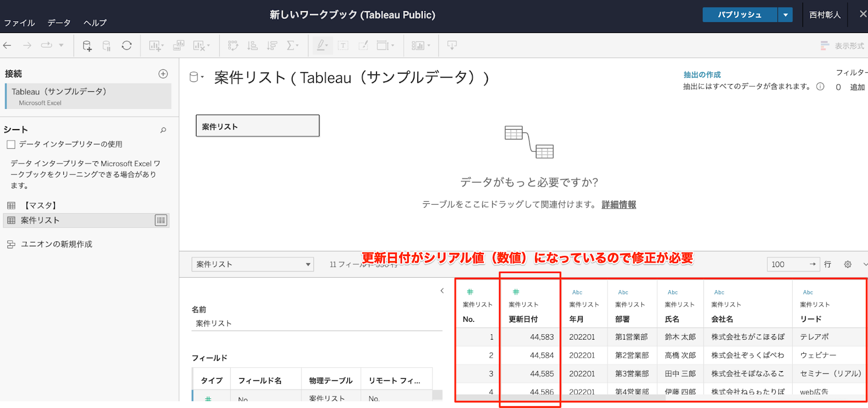The height and width of the screenshot is (408, 868).
Task: Click the number type icon above No. column
Action: tap(470, 292)
